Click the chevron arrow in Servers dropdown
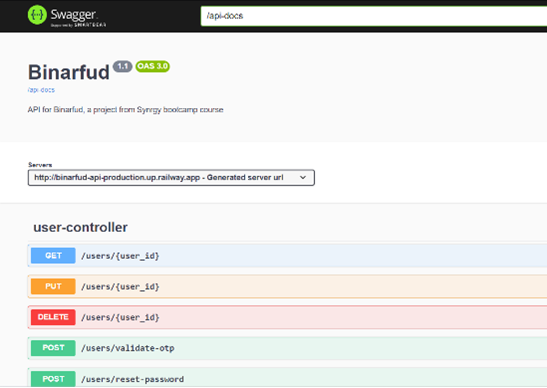 click(x=303, y=178)
